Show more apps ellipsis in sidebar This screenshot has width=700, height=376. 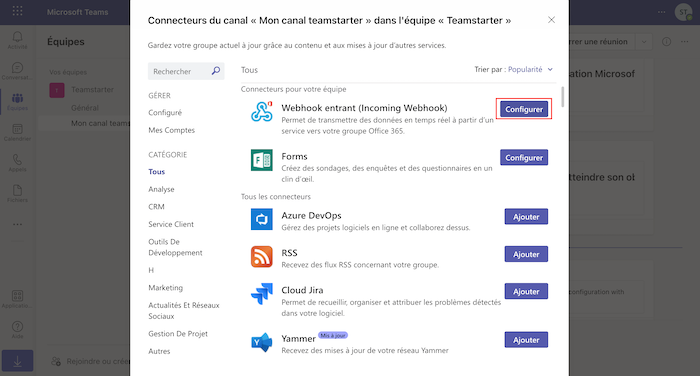(17, 224)
